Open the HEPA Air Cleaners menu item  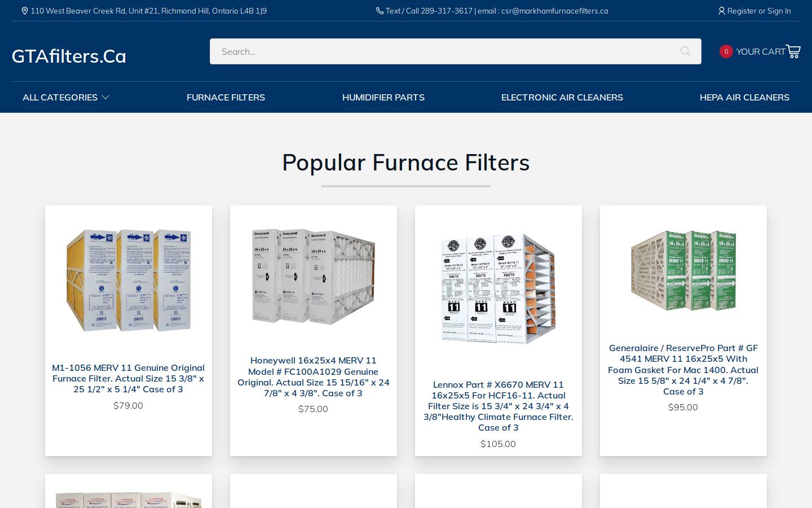[744, 97]
